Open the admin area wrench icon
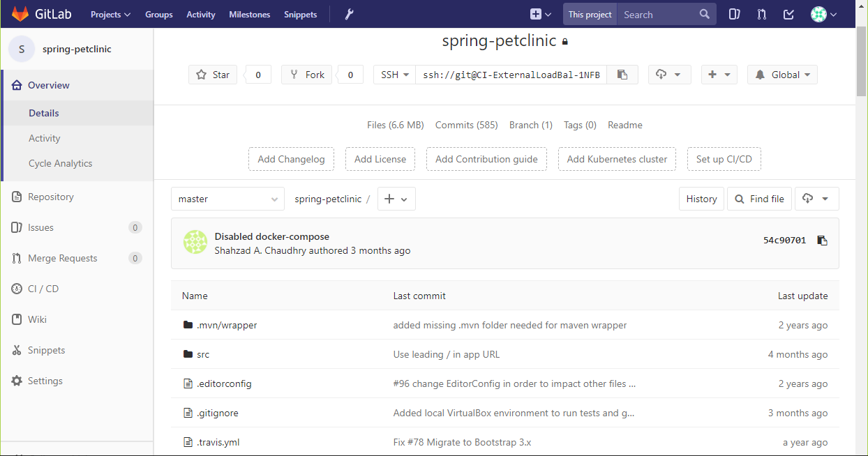This screenshot has height=456, width=868. point(350,14)
